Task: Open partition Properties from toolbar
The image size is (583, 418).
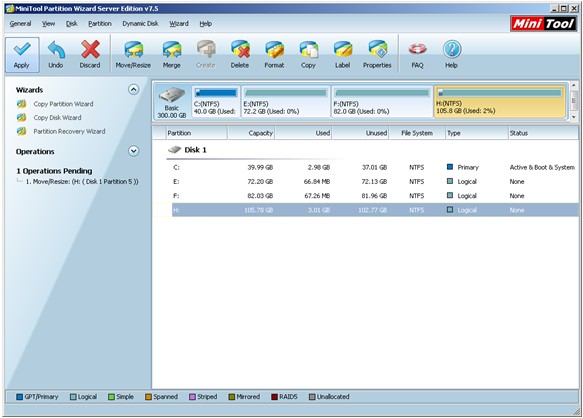Action: (377, 54)
